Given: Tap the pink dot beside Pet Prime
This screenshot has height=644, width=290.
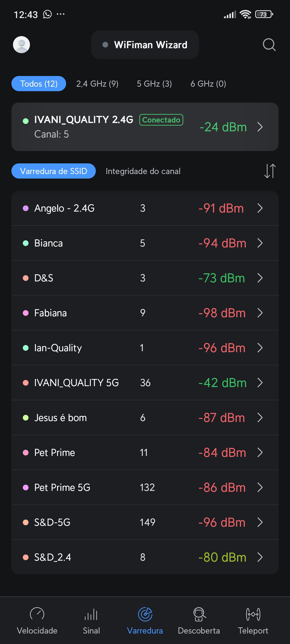Looking at the screenshot, I should [x=25, y=453].
